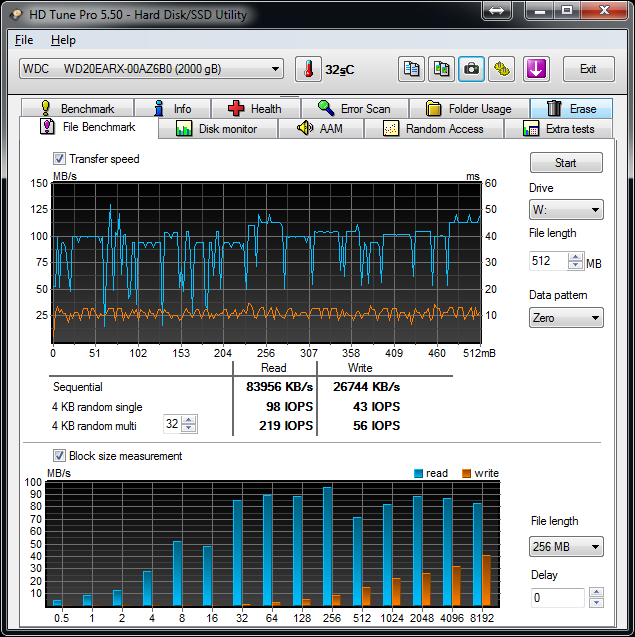Click the purple down-arrow icon
The image size is (635, 637).
536,69
